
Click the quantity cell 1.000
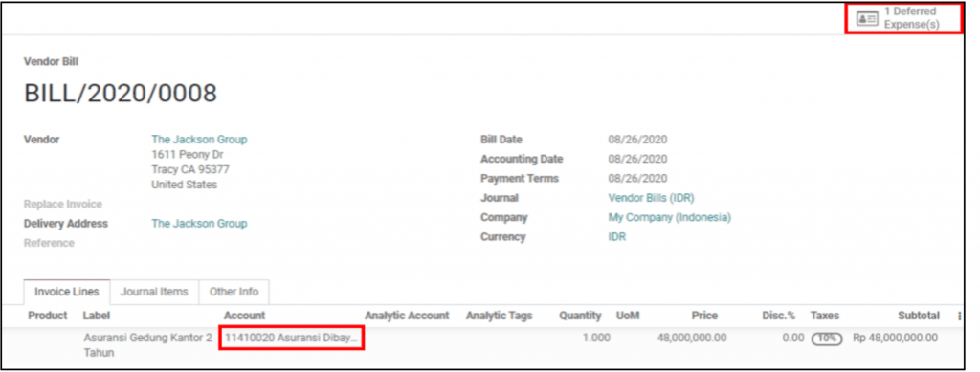point(595,338)
